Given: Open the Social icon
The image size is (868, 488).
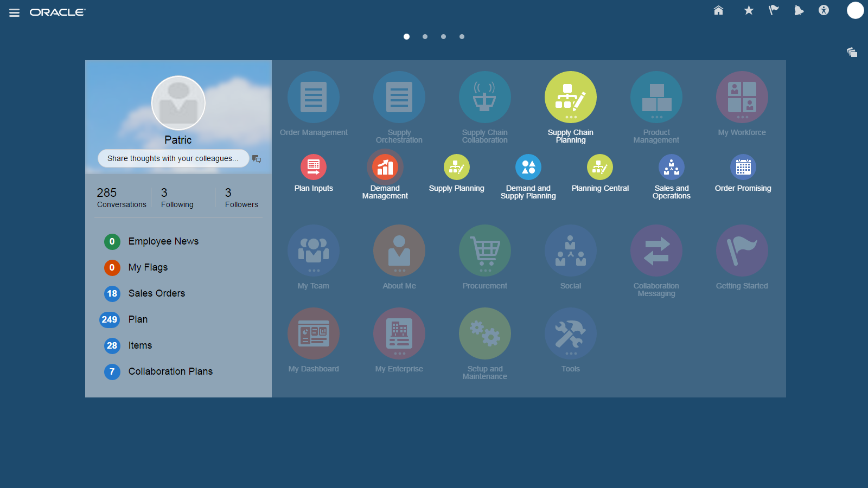Looking at the screenshot, I should (571, 251).
